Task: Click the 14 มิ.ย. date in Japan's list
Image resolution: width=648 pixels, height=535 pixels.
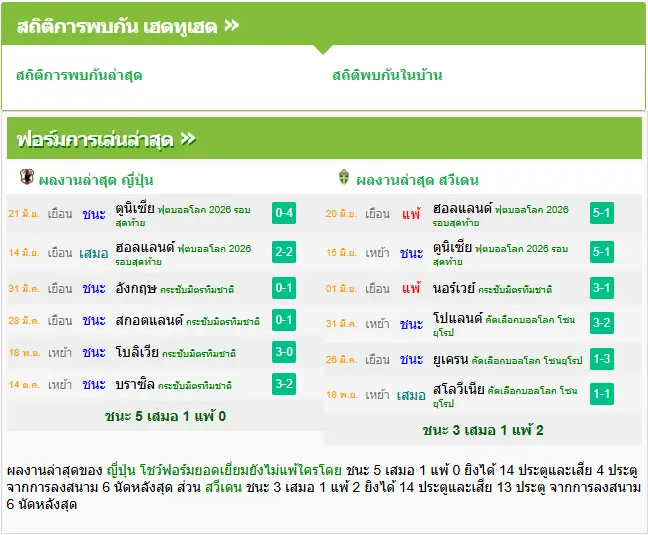Action: 24,253
